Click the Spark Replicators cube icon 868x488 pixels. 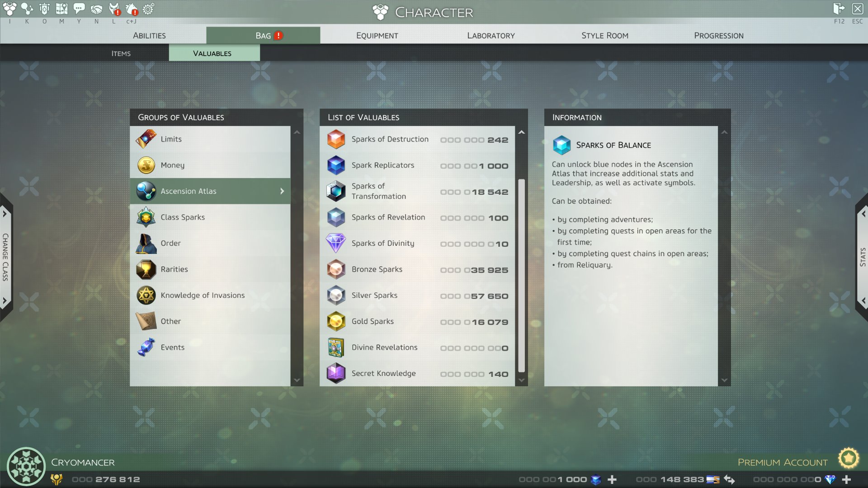(x=336, y=165)
